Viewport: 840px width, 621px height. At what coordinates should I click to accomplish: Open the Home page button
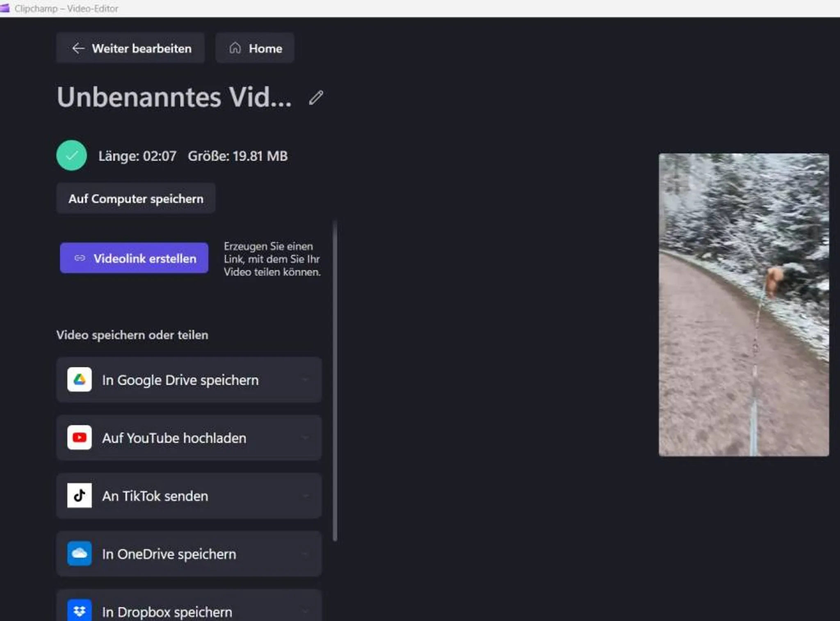coord(255,48)
